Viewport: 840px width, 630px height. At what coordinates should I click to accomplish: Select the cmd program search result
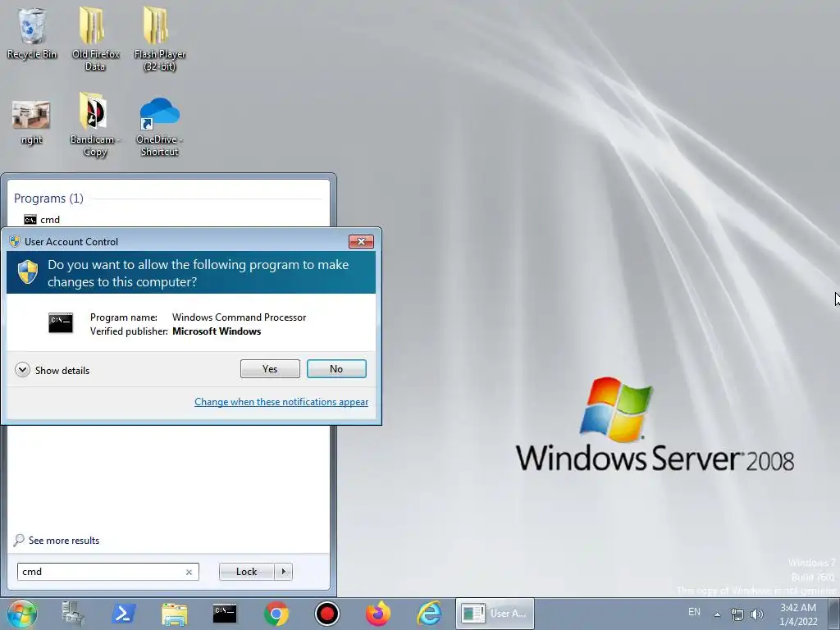click(43, 220)
